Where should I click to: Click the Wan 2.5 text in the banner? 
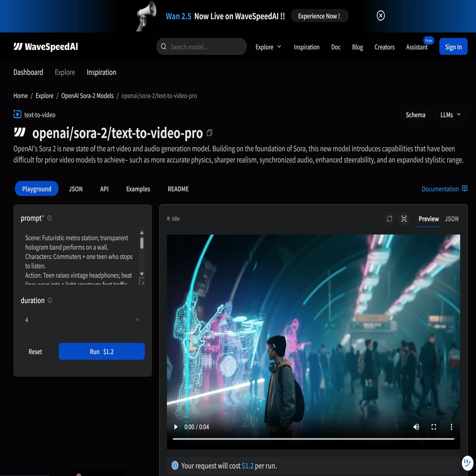coord(178,16)
